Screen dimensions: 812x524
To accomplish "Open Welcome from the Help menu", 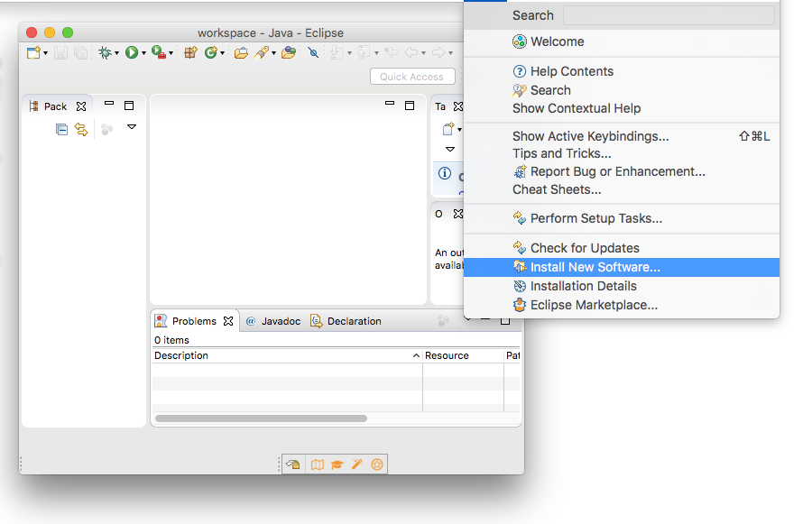I will (x=622, y=41).
